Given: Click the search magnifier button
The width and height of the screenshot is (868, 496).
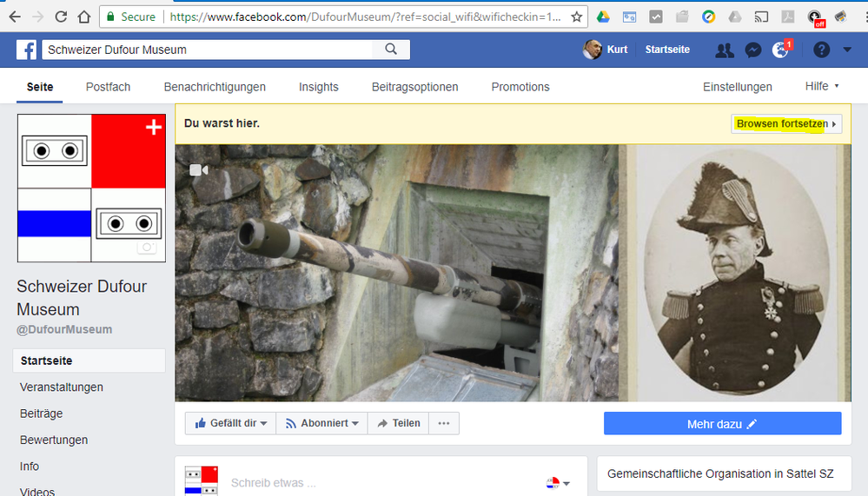Looking at the screenshot, I should click(391, 50).
